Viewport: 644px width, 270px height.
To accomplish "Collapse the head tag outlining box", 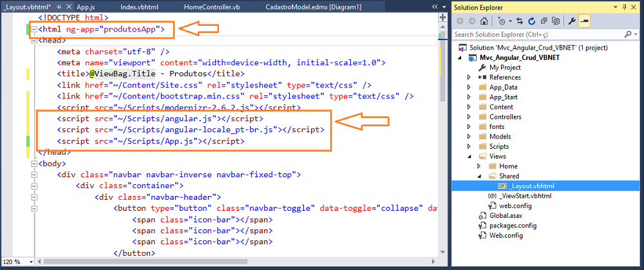I will (x=34, y=40).
